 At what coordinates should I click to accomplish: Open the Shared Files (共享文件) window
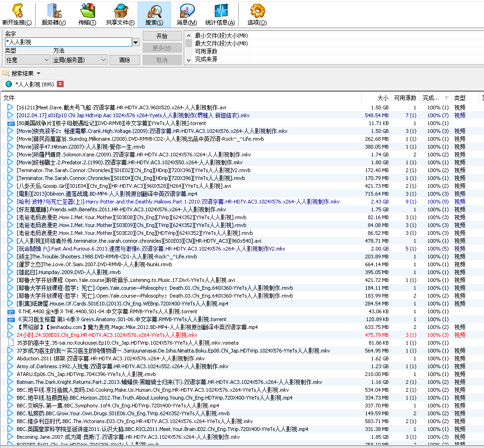click(x=120, y=14)
